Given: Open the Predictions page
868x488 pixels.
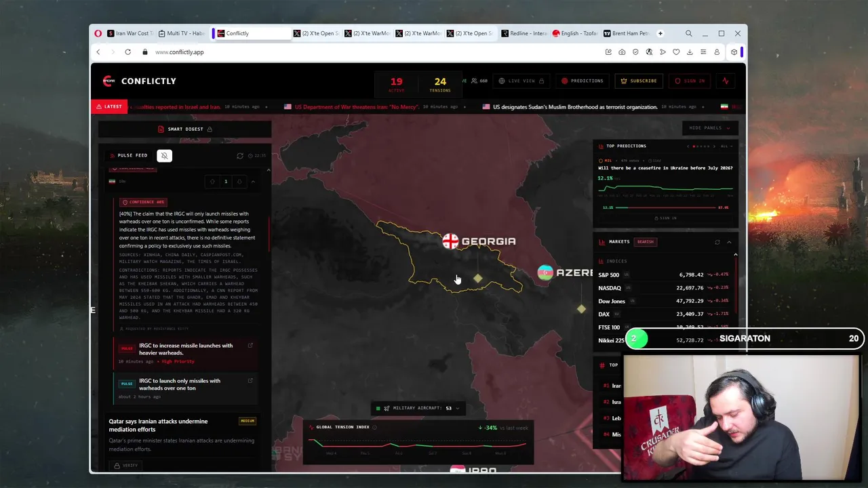Looking at the screenshot, I should point(582,81).
